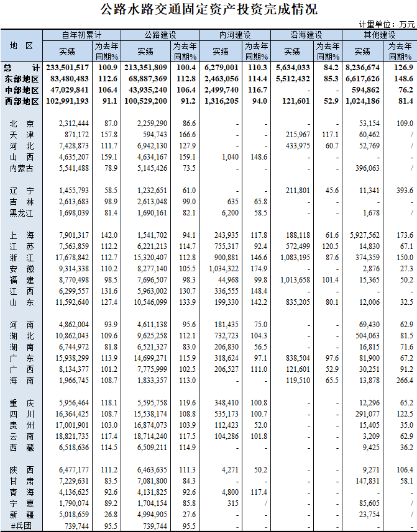Select the 中部地区 row label
Image resolution: width=417 pixels, height=532 pixels.
coord(21,89)
